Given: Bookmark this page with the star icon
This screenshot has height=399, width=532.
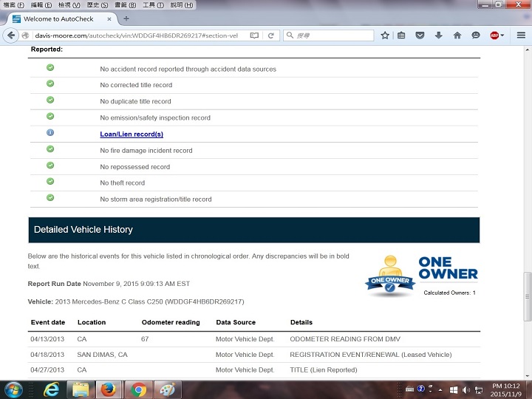Looking at the screenshot, I should 385,35.
